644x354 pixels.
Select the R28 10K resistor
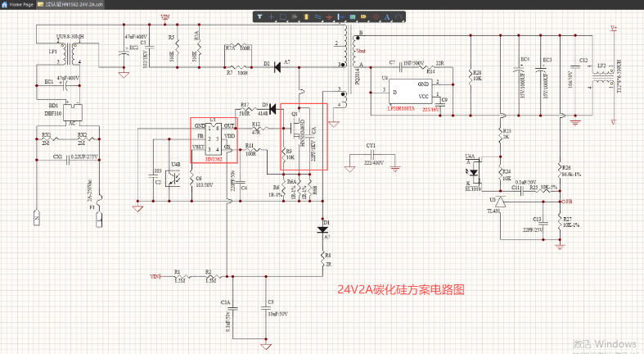477,75
